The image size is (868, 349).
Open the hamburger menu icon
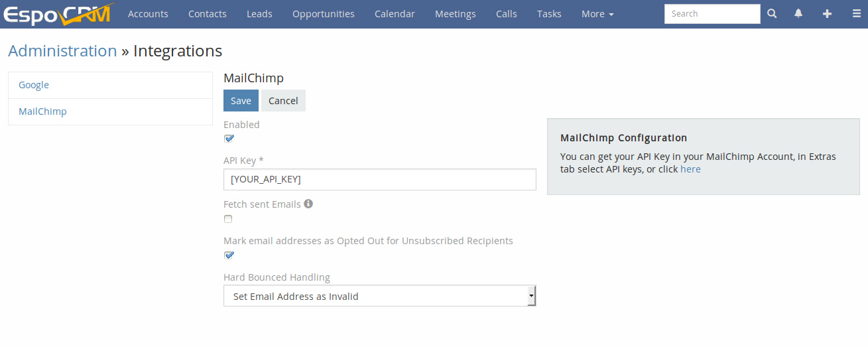click(856, 13)
